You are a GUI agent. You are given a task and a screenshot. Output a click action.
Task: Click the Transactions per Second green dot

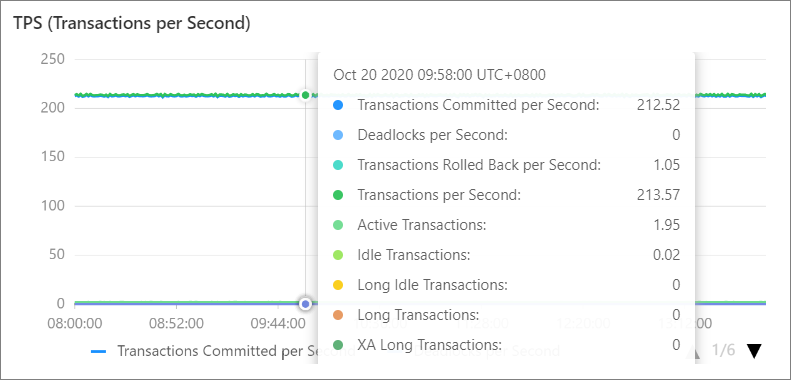[338, 195]
